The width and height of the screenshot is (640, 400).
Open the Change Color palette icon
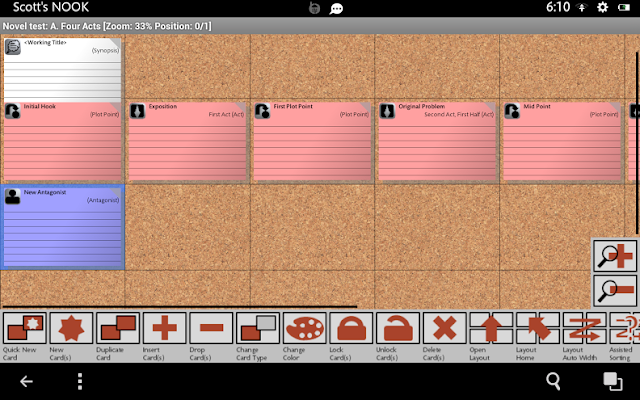click(304, 328)
